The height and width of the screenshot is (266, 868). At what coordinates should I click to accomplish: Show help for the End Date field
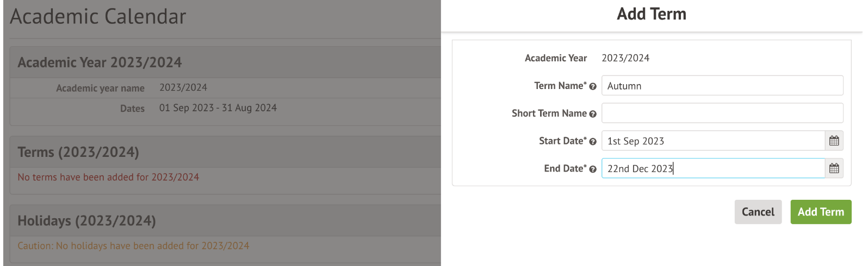[593, 169]
